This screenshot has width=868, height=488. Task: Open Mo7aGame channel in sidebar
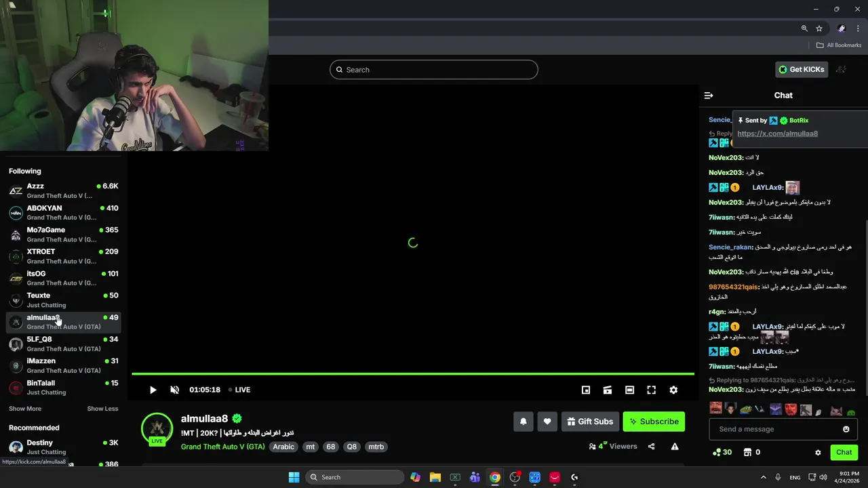64,234
